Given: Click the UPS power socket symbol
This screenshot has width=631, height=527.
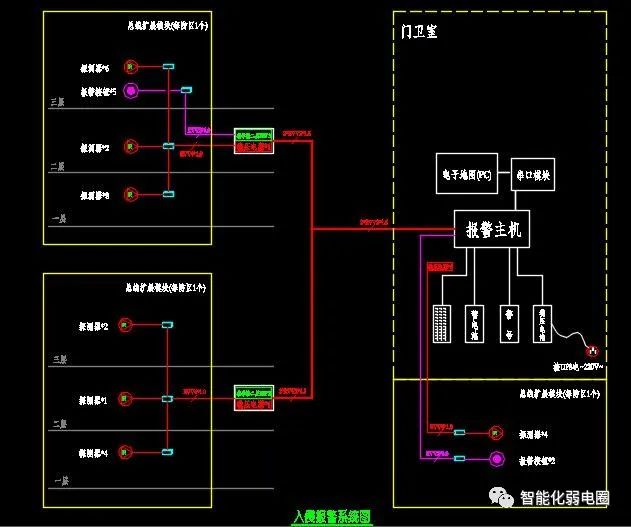Looking at the screenshot, I should [592, 351].
